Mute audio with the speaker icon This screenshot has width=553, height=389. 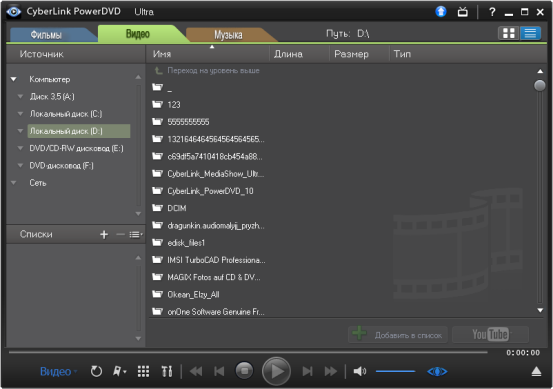[x=360, y=371]
